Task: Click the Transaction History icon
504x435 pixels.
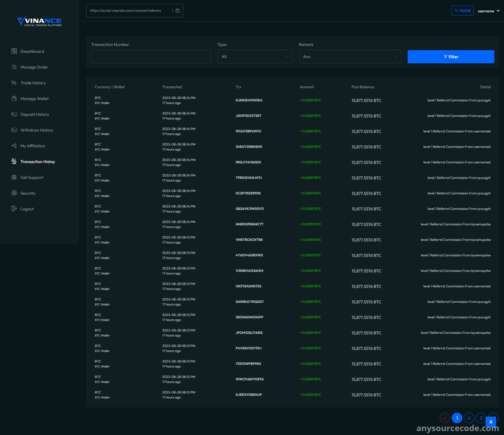Action: [x=14, y=161]
